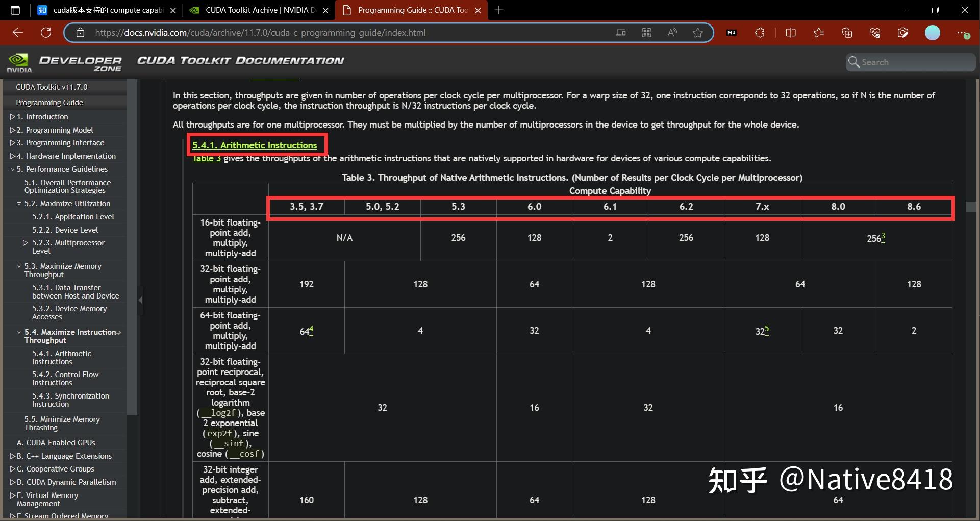Open the 'Table 3' hyperlink
This screenshot has height=521, width=980.
[x=206, y=158]
